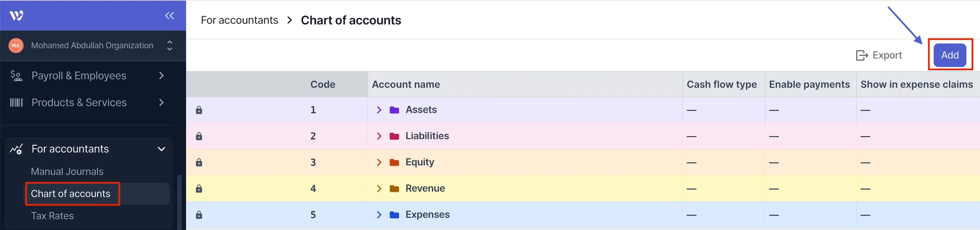Click the Add button
Screen dimensions: 980x230
950,55
